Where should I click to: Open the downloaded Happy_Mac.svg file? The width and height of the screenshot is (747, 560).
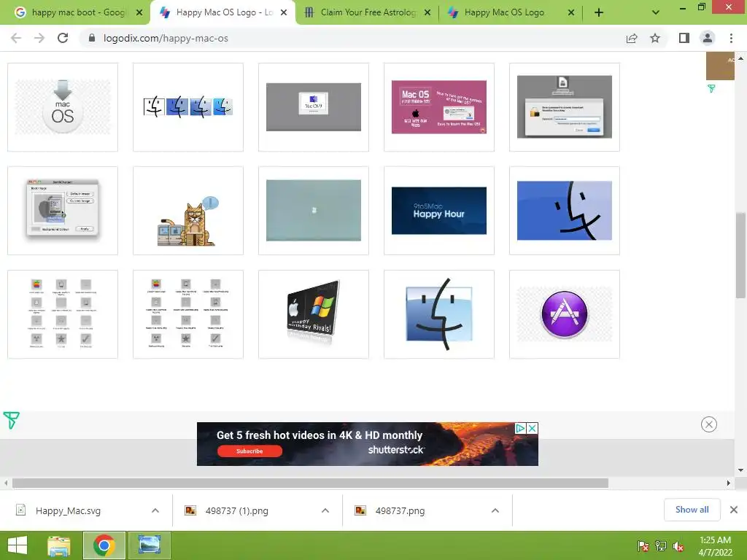tap(68, 510)
